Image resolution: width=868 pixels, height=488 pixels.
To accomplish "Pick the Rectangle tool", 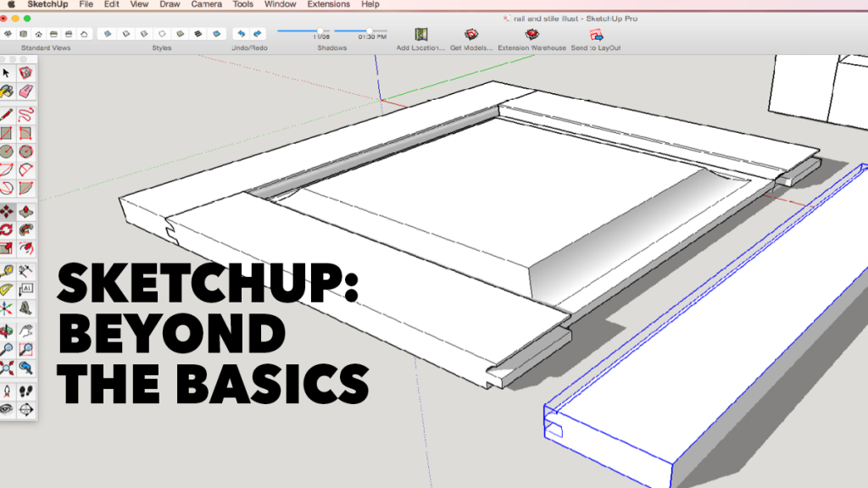I will point(7,133).
